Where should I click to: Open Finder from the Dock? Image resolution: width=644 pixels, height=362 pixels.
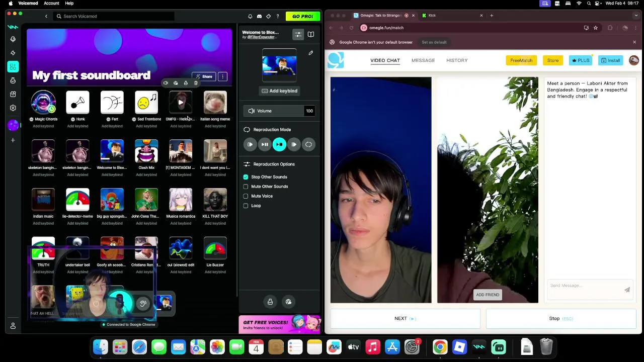coord(101,347)
